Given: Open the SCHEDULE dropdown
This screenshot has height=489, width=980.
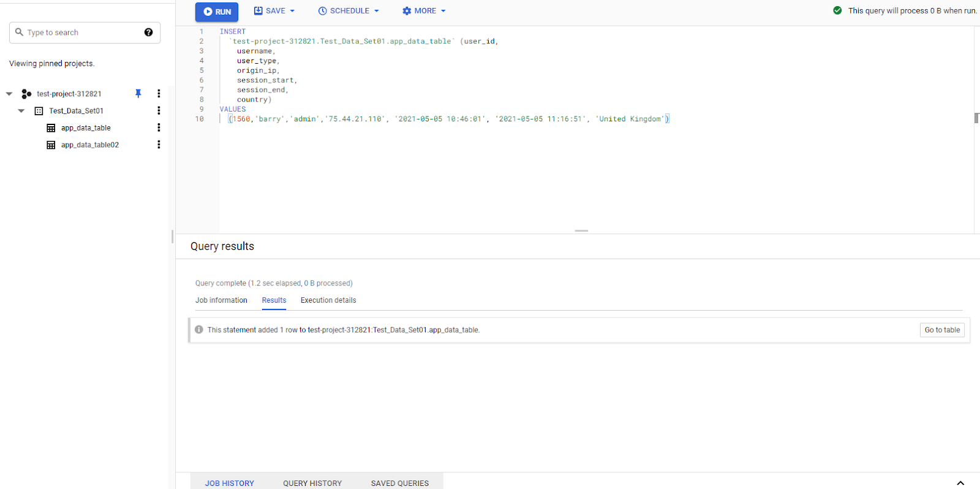Looking at the screenshot, I should [349, 11].
